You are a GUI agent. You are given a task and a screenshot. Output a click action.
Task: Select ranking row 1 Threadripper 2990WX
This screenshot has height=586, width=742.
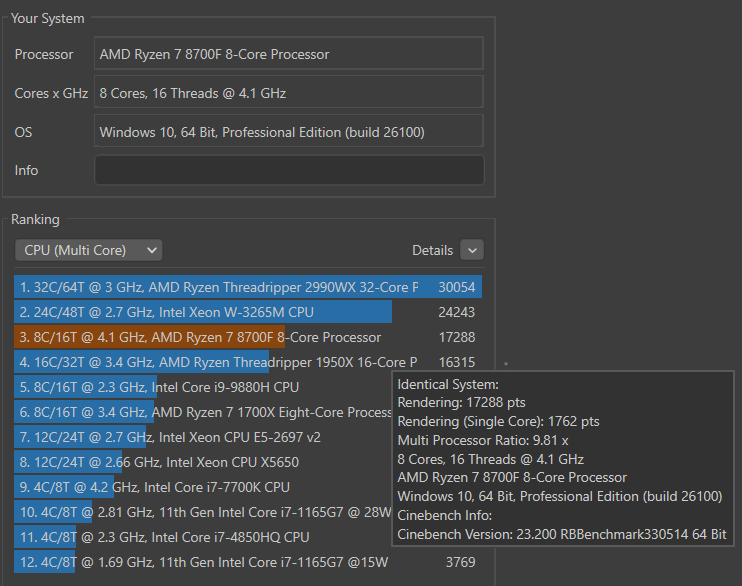(x=248, y=287)
